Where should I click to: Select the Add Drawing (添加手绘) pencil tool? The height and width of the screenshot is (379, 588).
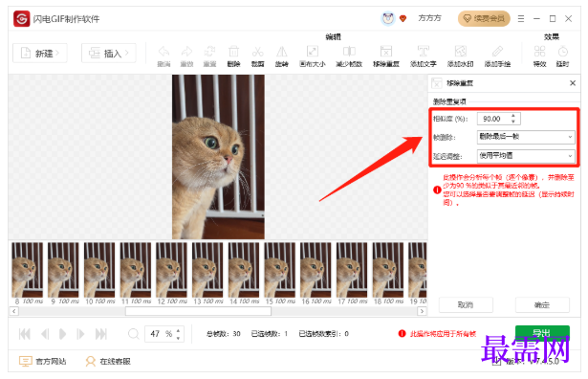click(497, 56)
